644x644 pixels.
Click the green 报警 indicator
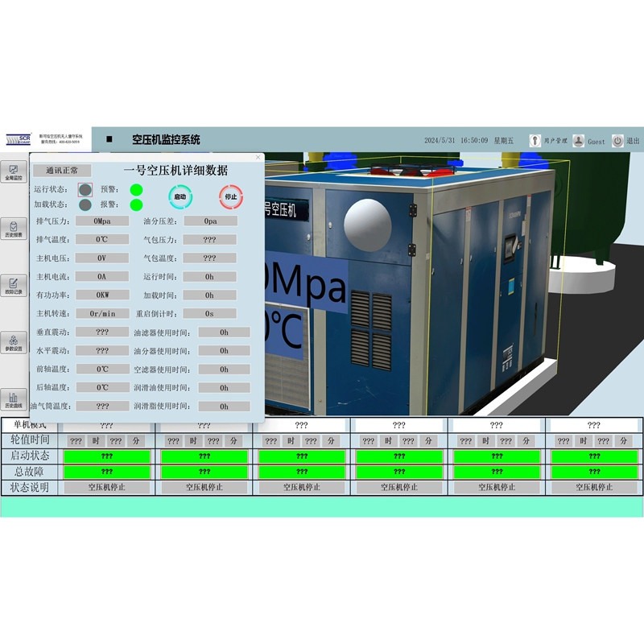point(137,204)
